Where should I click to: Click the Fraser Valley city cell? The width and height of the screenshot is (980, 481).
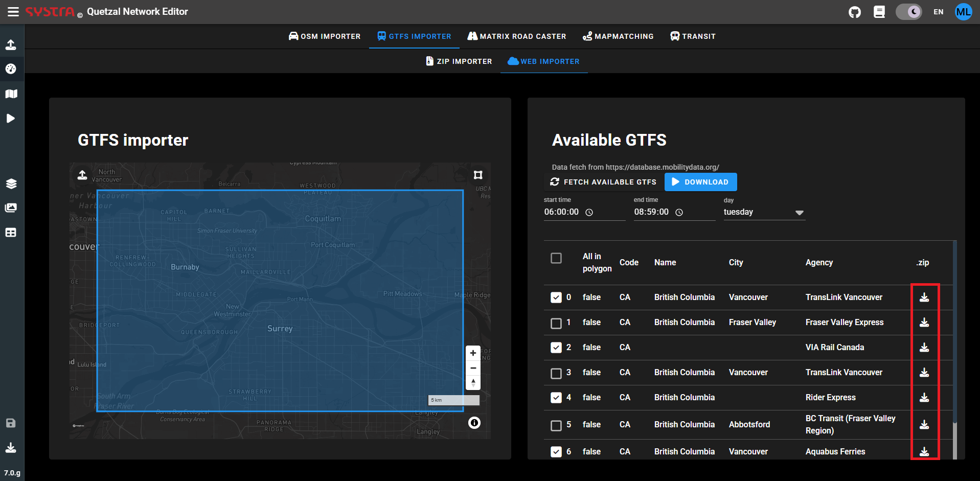tap(753, 322)
